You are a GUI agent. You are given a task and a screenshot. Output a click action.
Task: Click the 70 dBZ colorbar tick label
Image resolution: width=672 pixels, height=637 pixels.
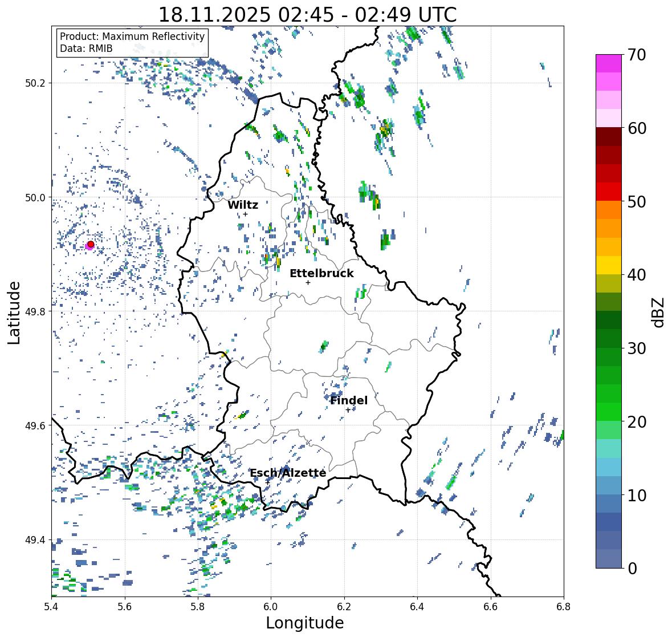[x=637, y=55]
